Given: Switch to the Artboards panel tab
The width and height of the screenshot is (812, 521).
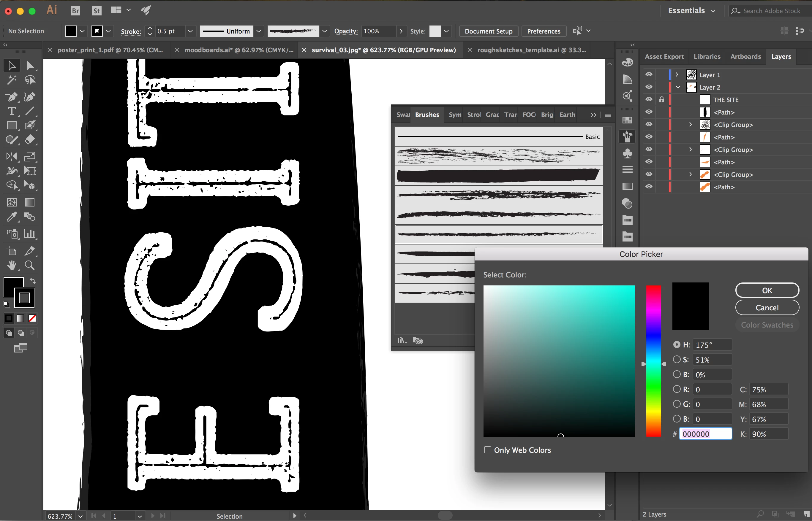Looking at the screenshot, I should tap(745, 56).
